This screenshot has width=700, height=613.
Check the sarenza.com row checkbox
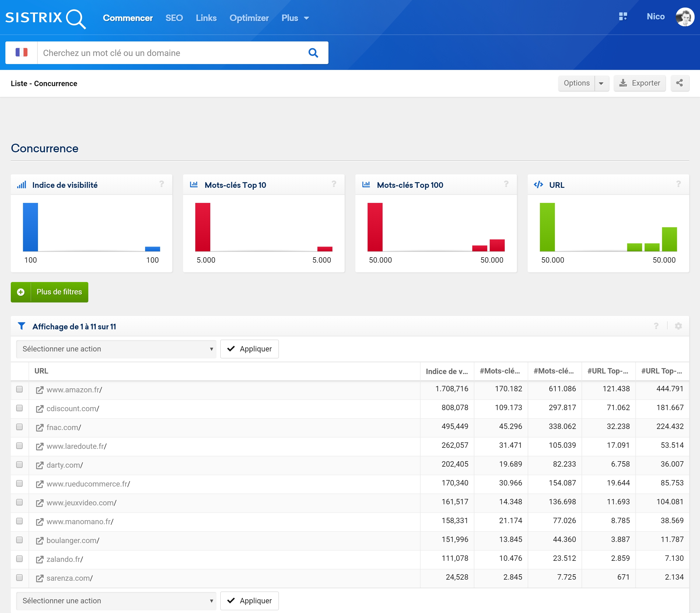(x=19, y=577)
